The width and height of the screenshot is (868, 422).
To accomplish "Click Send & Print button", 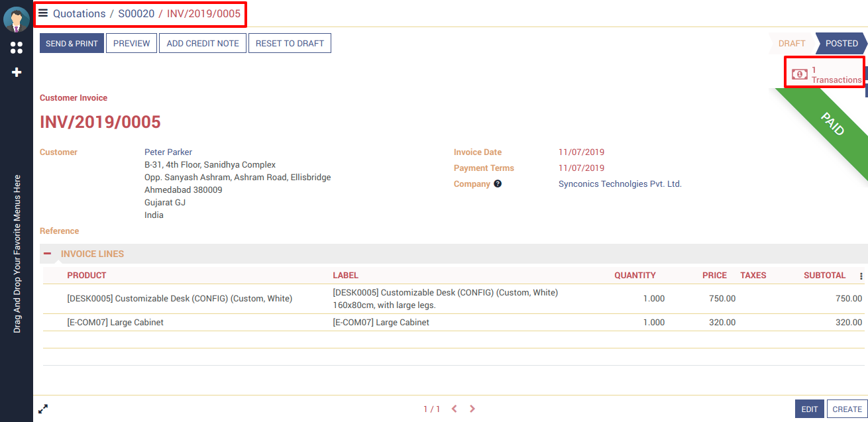I will coord(72,44).
